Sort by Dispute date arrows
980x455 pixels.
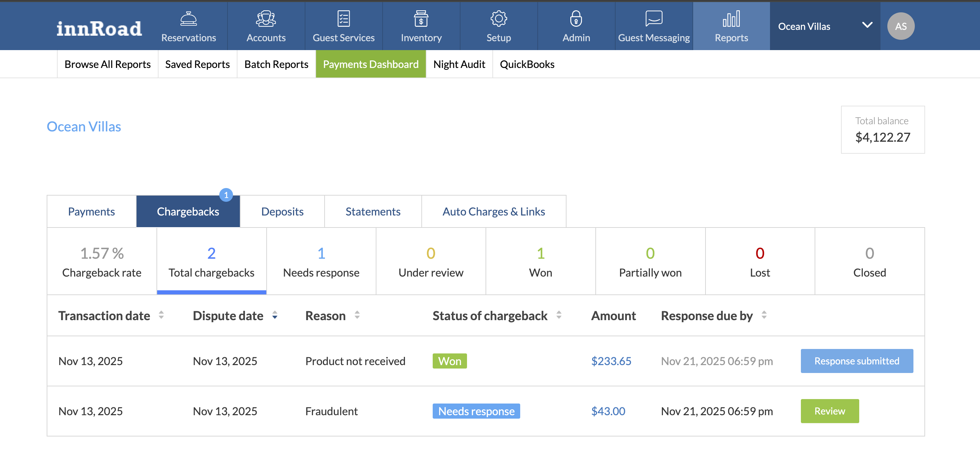pos(275,315)
